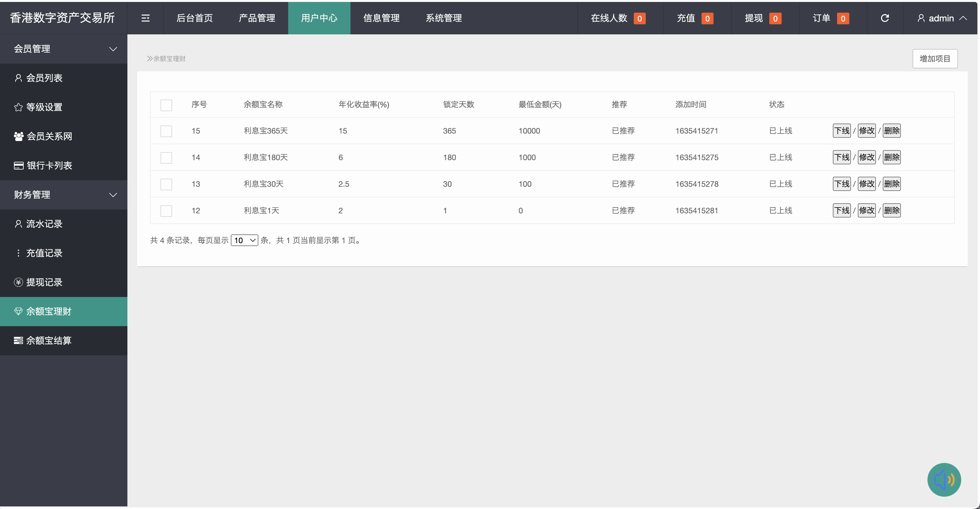Check the checkbox for 利息宝1天 row
Image resolution: width=980 pixels, height=509 pixels.
click(x=166, y=210)
